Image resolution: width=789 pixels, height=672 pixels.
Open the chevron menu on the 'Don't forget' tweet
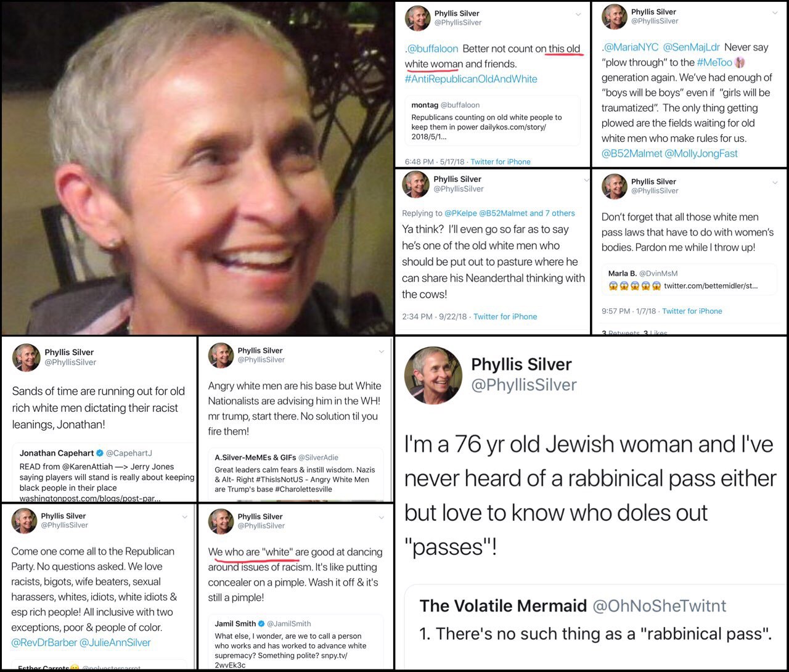coord(775,182)
